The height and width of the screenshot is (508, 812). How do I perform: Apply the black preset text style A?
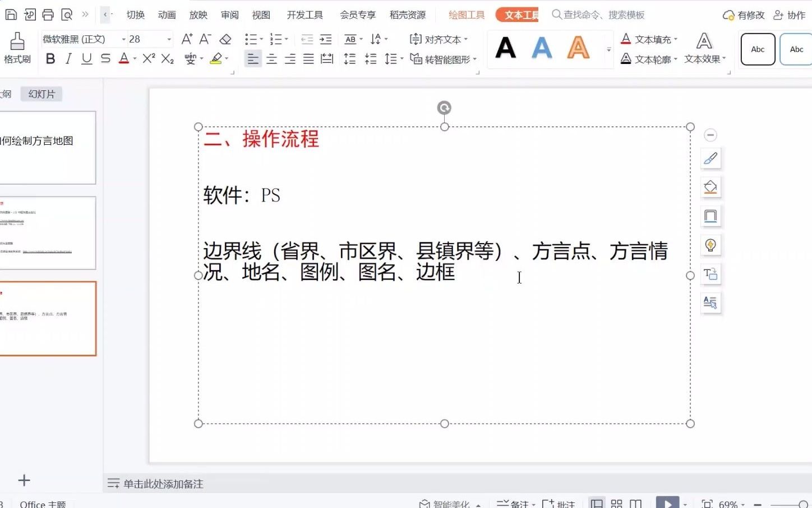coord(506,48)
